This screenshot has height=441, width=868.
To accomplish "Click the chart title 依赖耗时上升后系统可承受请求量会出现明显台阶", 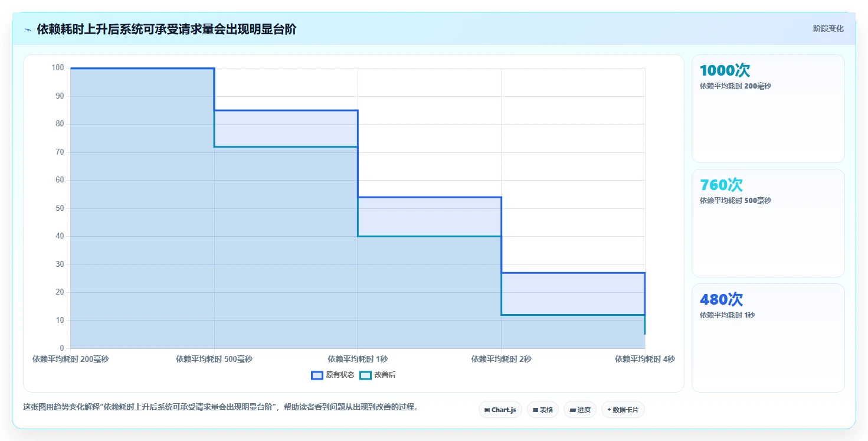I will click(166, 30).
